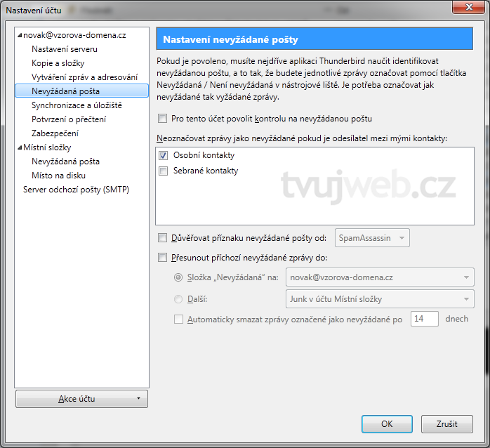
Task: Cancel the dialog with Zrušit
Action: pos(446,424)
